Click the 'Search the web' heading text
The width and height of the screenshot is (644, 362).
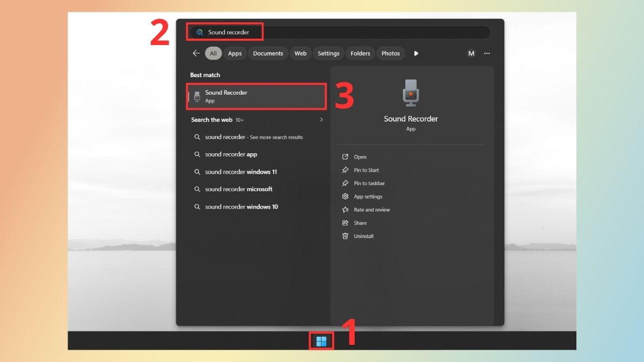(212, 120)
